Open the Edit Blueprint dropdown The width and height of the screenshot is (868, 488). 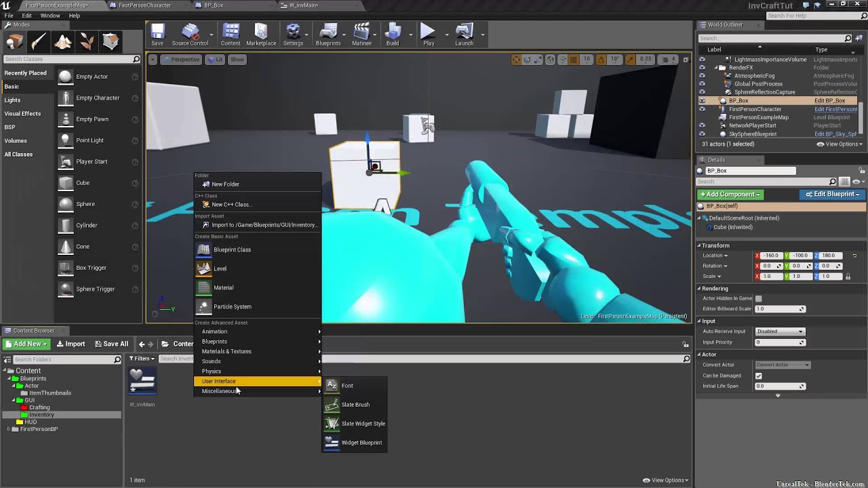coord(833,195)
